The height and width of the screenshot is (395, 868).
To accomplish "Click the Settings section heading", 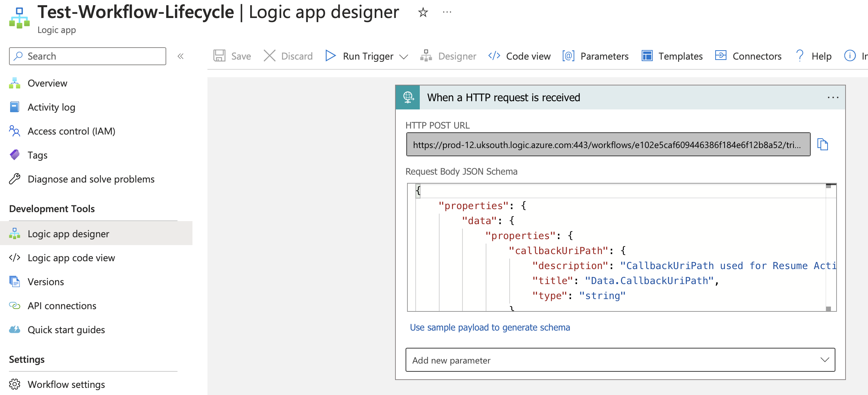I will pyautogui.click(x=27, y=359).
